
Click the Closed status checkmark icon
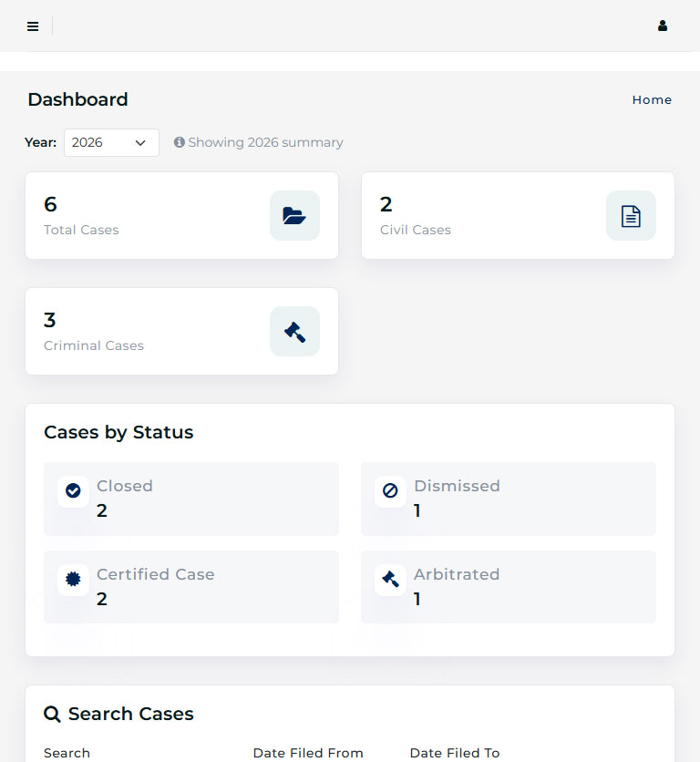[x=73, y=490]
